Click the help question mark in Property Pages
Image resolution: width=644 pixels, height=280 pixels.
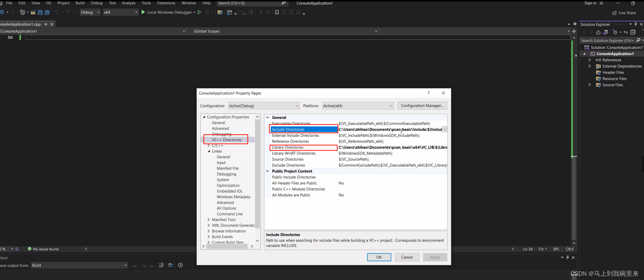pyautogui.click(x=428, y=93)
